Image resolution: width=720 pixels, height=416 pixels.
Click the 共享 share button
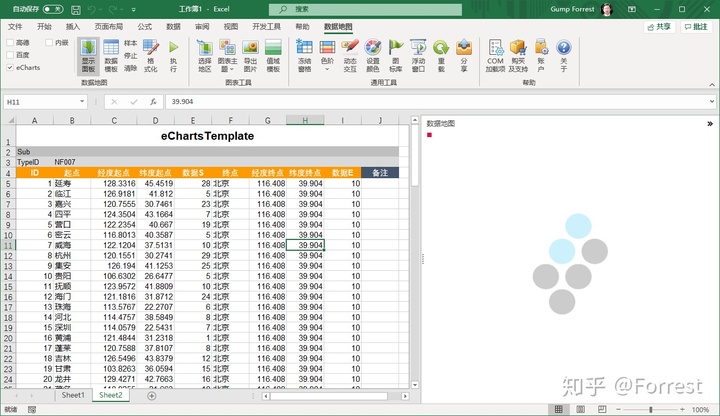click(x=659, y=27)
